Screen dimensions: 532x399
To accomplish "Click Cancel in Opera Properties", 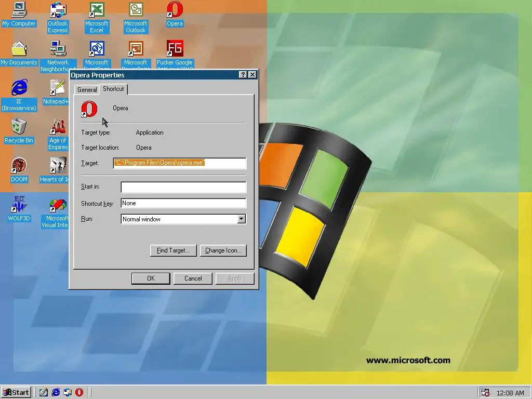I will [193, 278].
